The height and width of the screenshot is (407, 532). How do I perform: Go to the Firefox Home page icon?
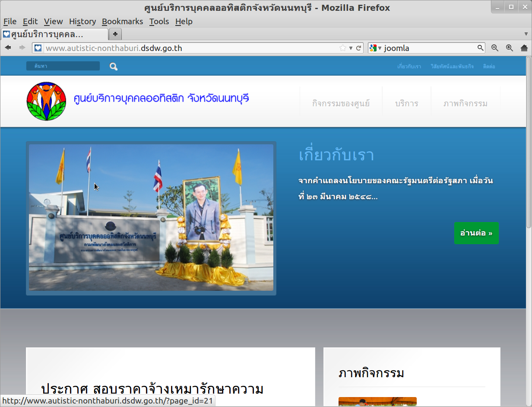tap(524, 48)
